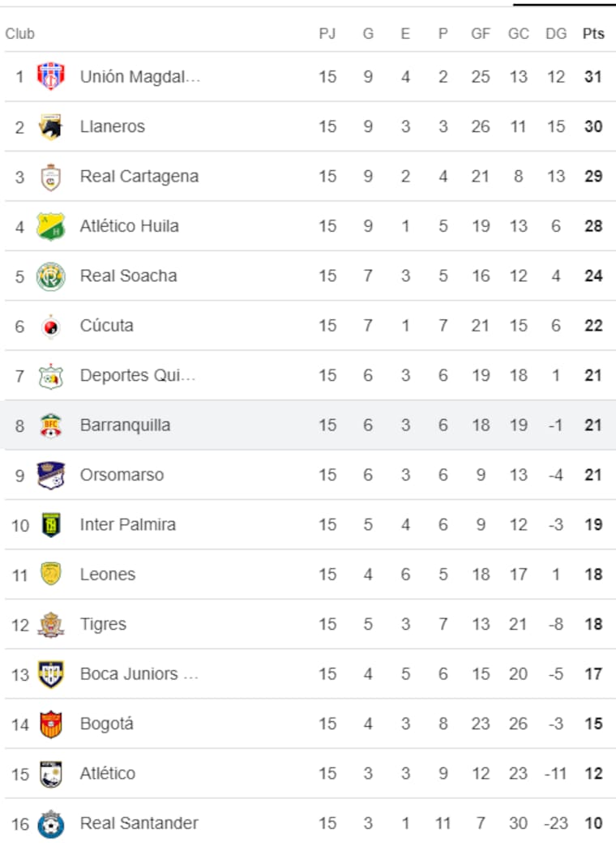Screen dimensions: 616x846
Task: Click the Club column header
Action: coord(20,34)
